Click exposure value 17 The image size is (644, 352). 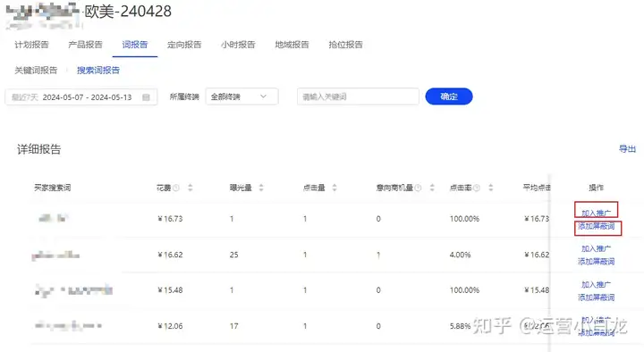coord(233,326)
